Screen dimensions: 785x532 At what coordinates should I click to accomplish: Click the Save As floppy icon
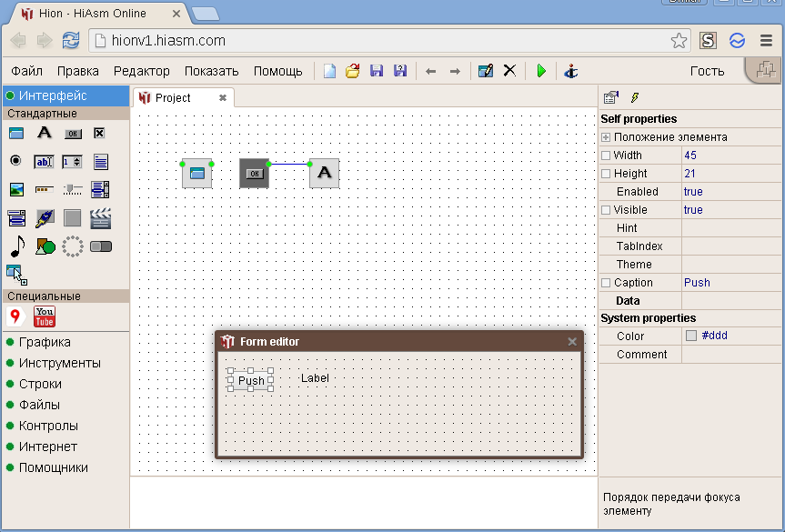click(x=400, y=71)
